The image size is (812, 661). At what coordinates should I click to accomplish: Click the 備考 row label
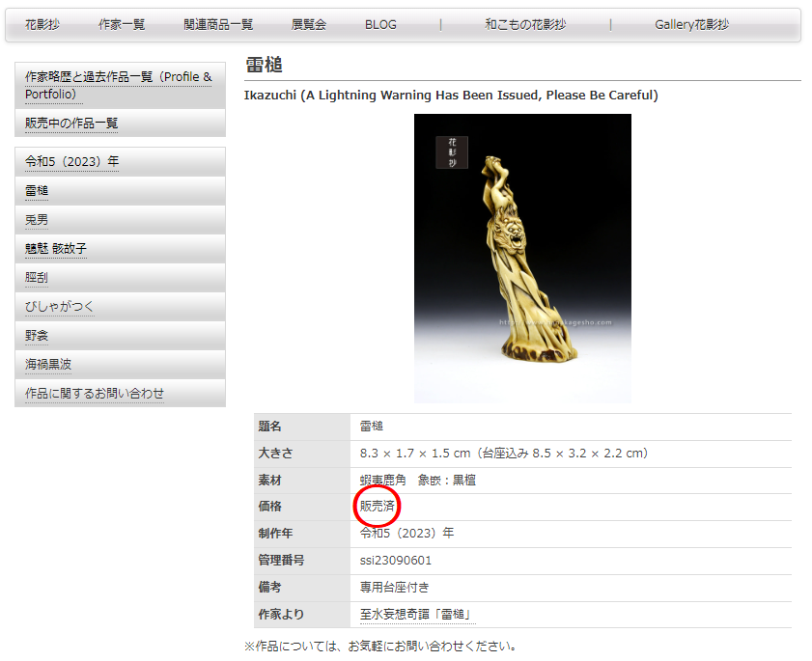[x=269, y=588]
